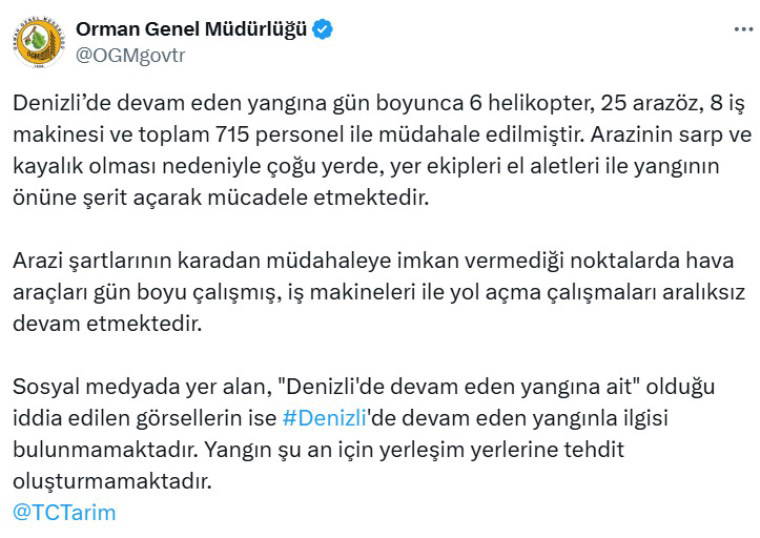760x538 pixels.
Task: Click the Orman Genel Müdürlüğü display name
Action: [x=191, y=30]
